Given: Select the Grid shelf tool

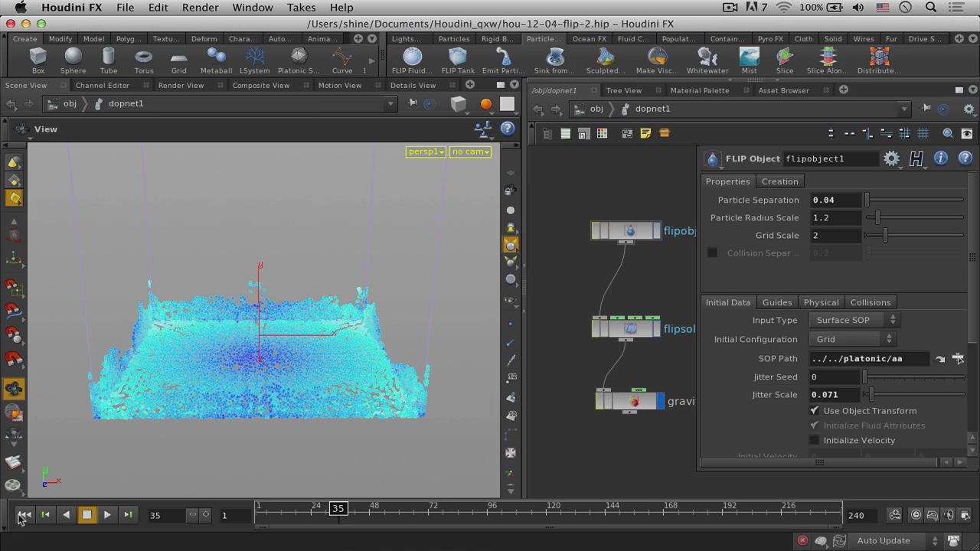Looking at the screenshot, I should (178, 60).
